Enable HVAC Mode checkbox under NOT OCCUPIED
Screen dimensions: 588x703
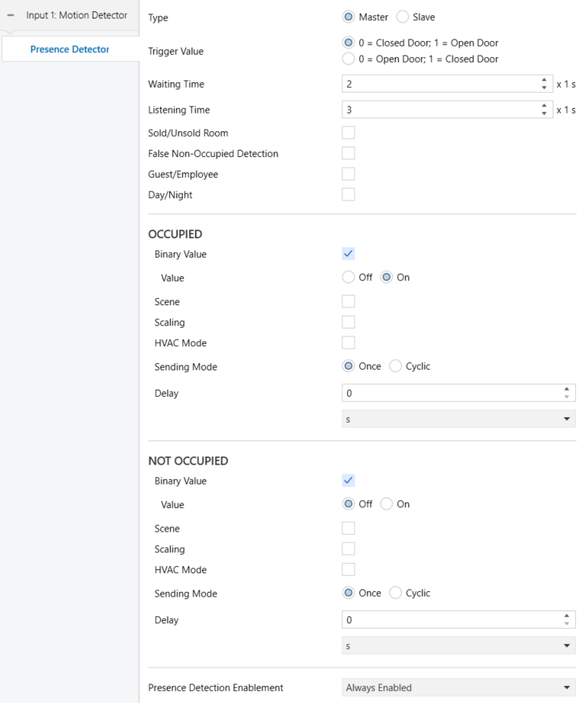(349, 569)
